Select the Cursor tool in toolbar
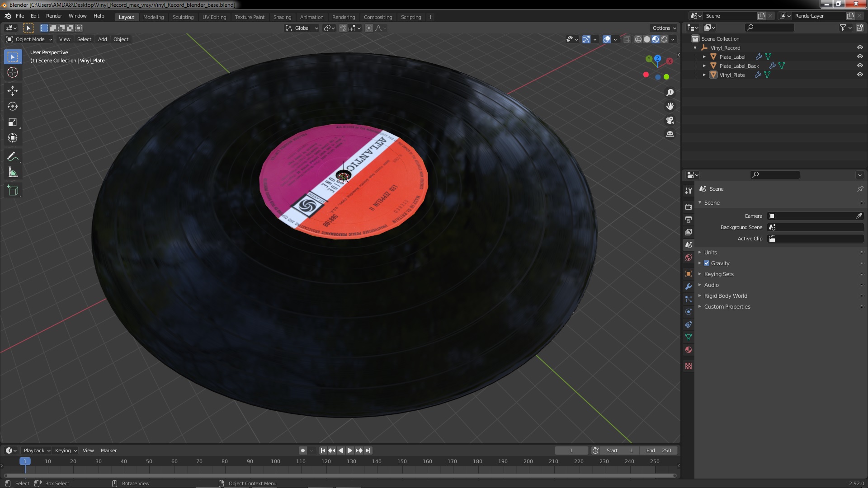 13,72
